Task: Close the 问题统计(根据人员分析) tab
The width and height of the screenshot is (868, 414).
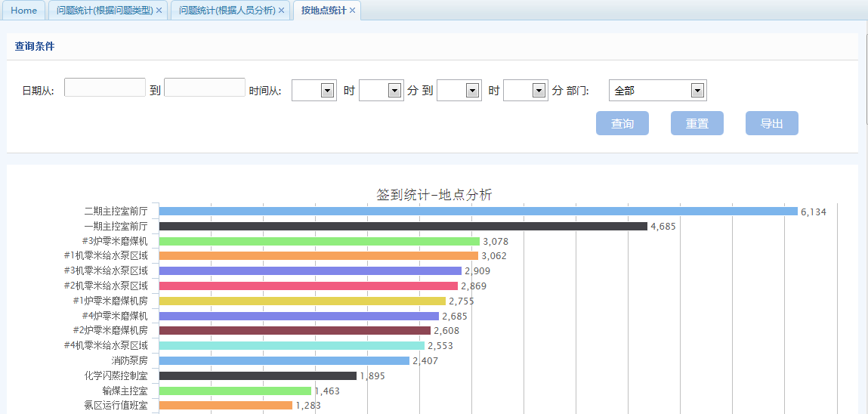Action: point(281,11)
